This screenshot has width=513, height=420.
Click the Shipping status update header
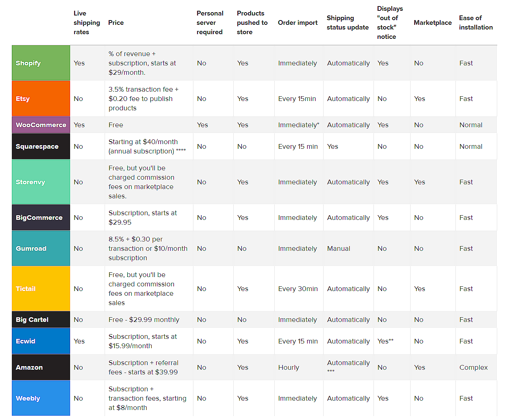[x=348, y=23]
